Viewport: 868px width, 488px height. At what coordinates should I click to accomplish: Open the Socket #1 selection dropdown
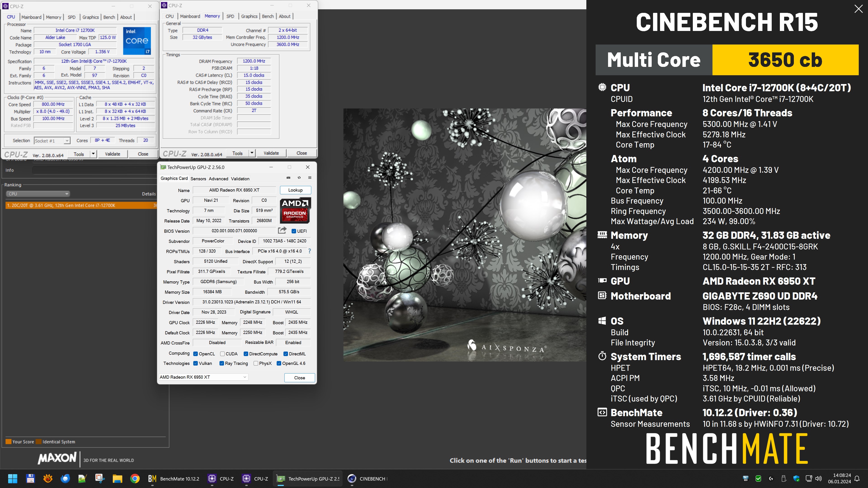(x=52, y=141)
